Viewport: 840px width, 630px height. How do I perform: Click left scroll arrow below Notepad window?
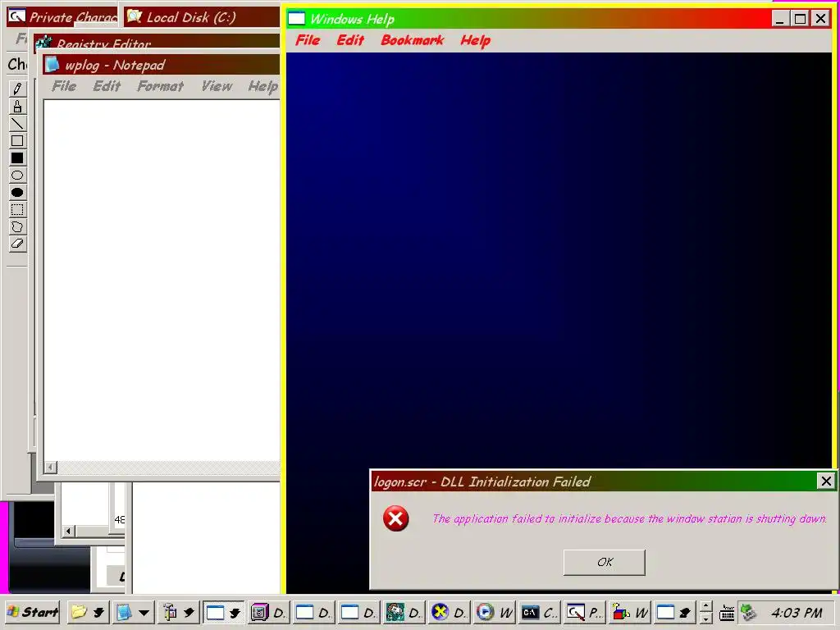[x=68, y=531]
